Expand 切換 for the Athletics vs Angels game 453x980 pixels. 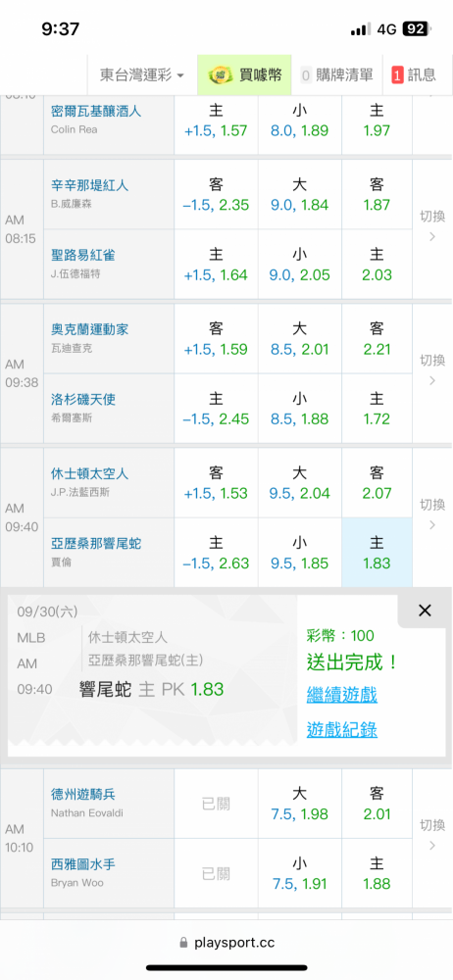(x=432, y=370)
